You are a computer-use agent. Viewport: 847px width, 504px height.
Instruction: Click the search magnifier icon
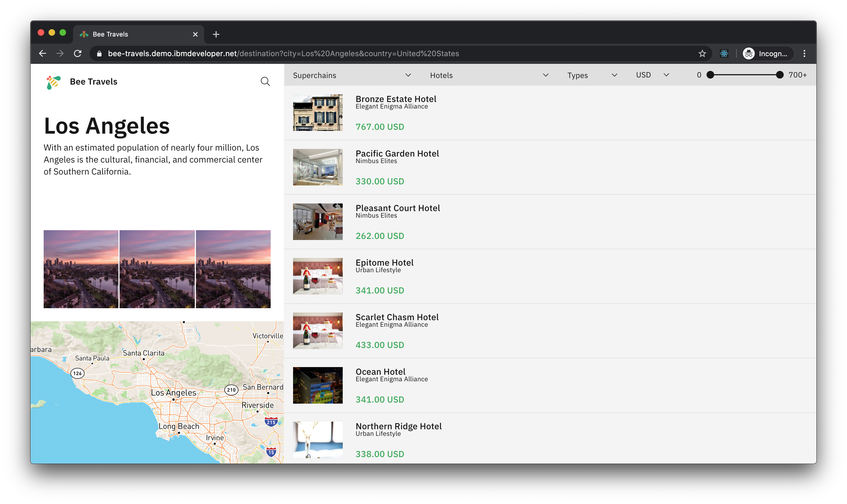tap(265, 82)
